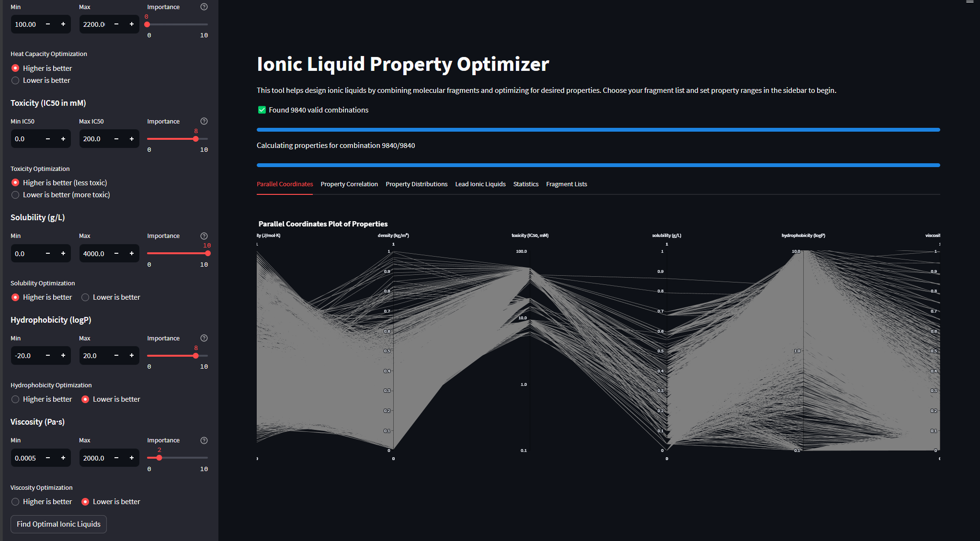Screen dimensions: 980x541
Task: Open the help tooltip for Heat Capacity Importance
Action: click(204, 7)
